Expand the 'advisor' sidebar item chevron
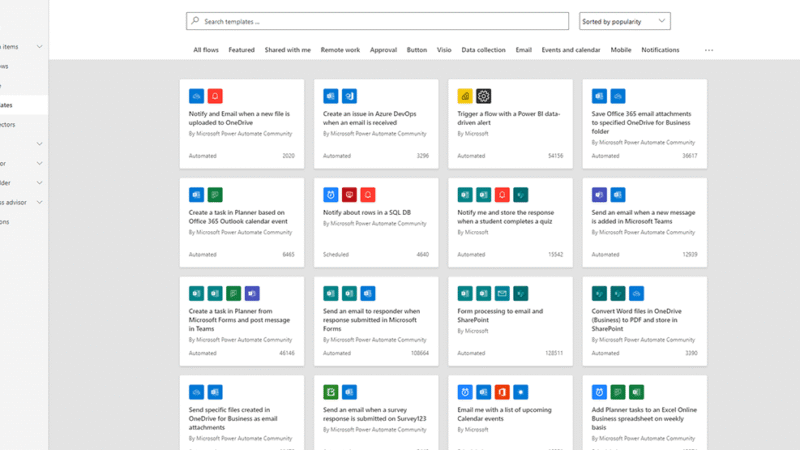Viewport: 800px width, 450px height. tap(40, 202)
